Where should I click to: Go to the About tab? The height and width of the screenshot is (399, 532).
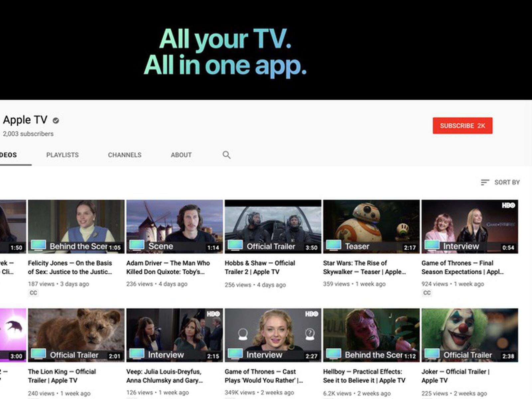coord(181,155)
